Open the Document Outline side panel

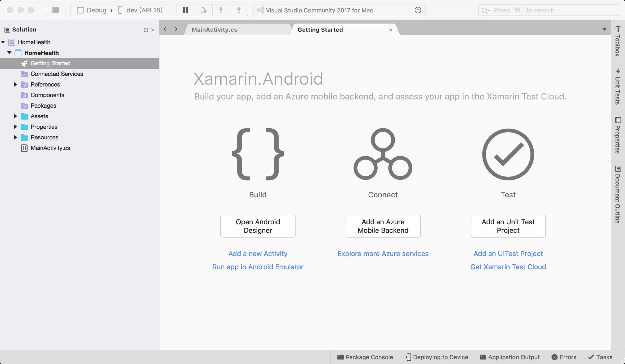tap(618, 194)
